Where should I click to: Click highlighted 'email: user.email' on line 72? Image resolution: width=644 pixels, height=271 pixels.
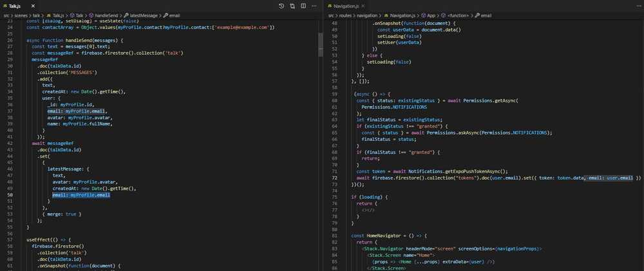pyautogui.click(x=611, y=178)
